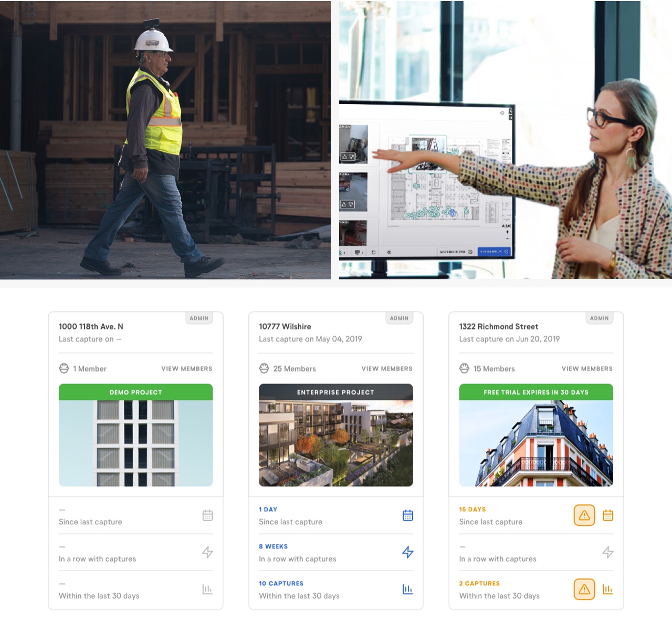
Task: Open View Members for 10777 Wilshire
Action: (387, 369)
